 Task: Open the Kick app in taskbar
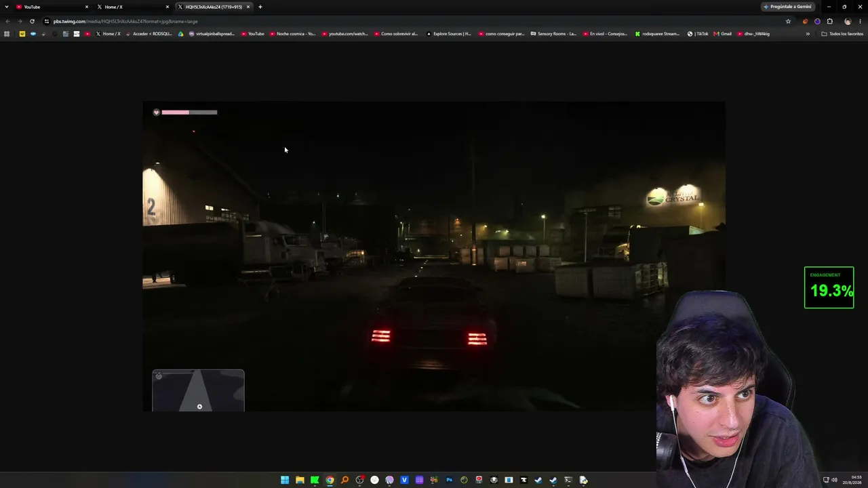[315, 480]
